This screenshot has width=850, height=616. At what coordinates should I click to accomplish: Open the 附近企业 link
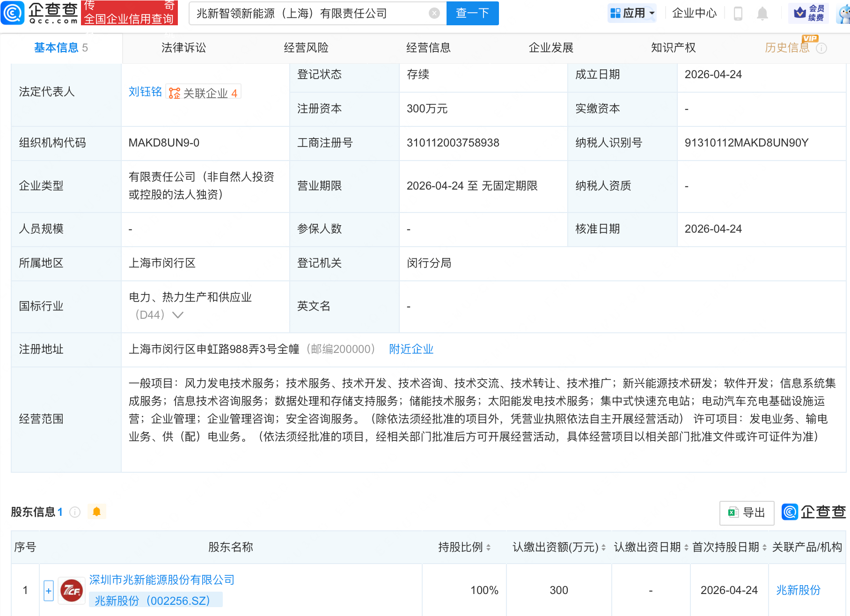coord(411,349)
